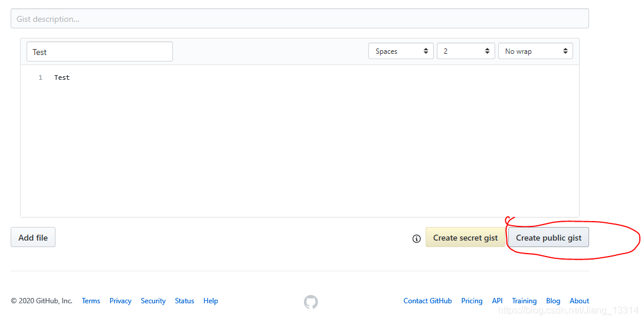Open the Privacy footer link
The width and height of the screenshot is (644, 321).
[120, 301]
